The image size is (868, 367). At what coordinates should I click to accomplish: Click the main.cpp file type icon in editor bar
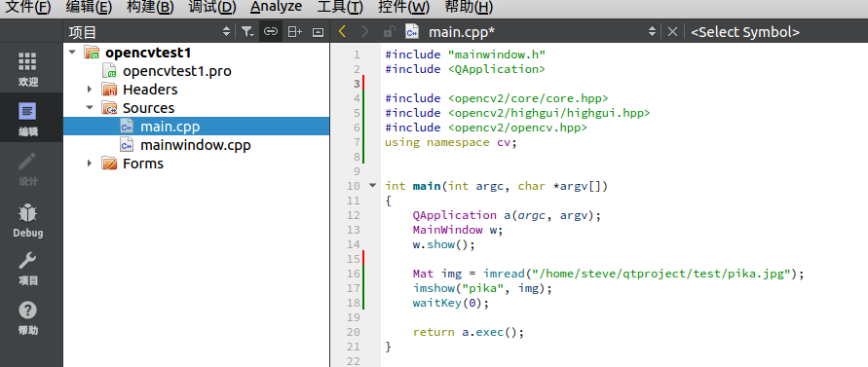pos(412,31)
